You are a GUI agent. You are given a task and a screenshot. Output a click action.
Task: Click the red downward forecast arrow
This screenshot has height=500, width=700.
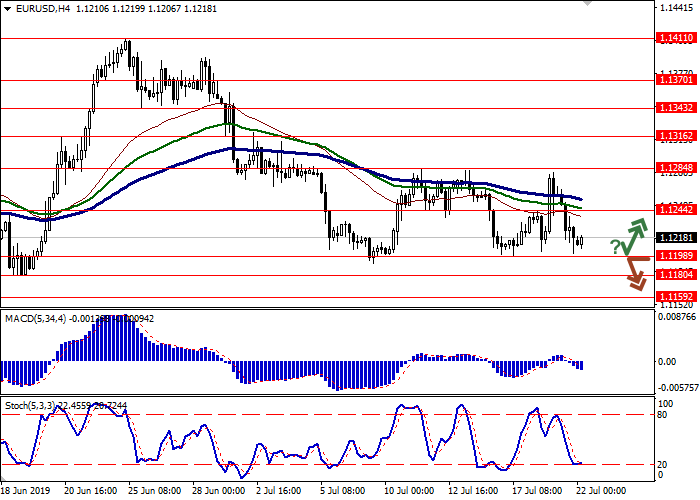coord(634,273)
